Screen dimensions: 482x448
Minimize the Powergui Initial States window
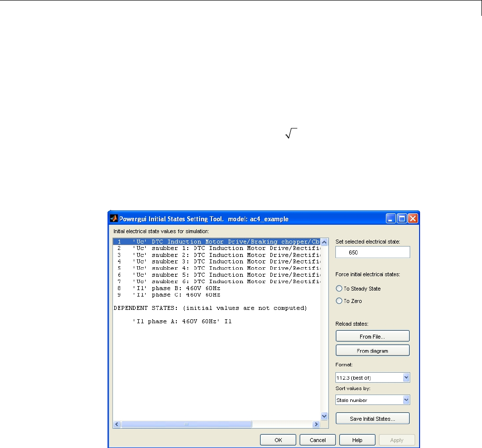click(x=390, y=218)
